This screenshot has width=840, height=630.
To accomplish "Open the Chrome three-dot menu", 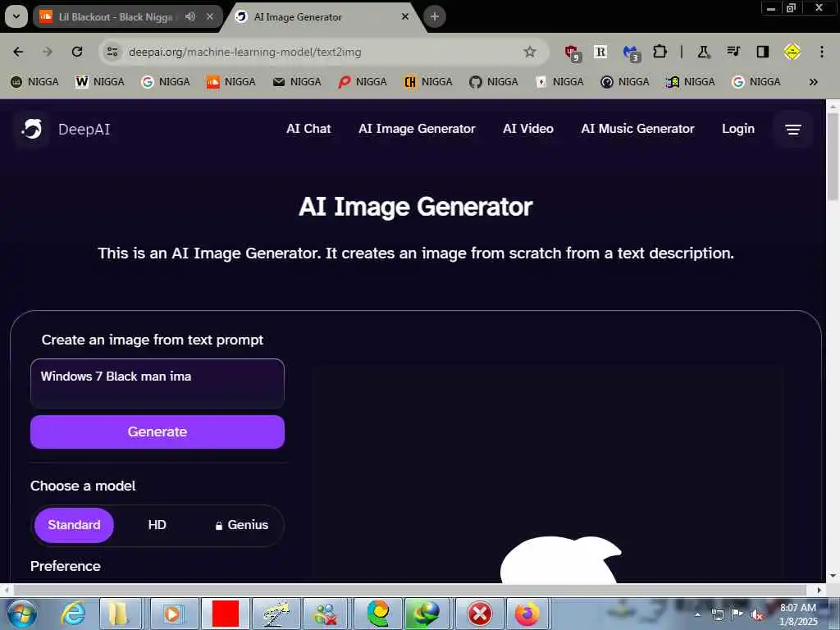I will click(822, 52).
